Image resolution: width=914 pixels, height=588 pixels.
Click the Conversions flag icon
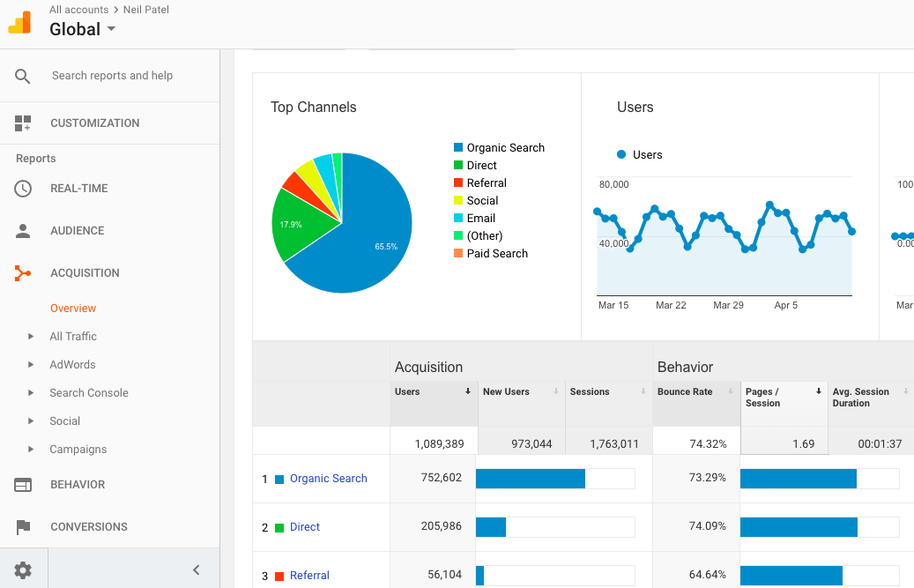pyautogui.click(x=23, y=527)
